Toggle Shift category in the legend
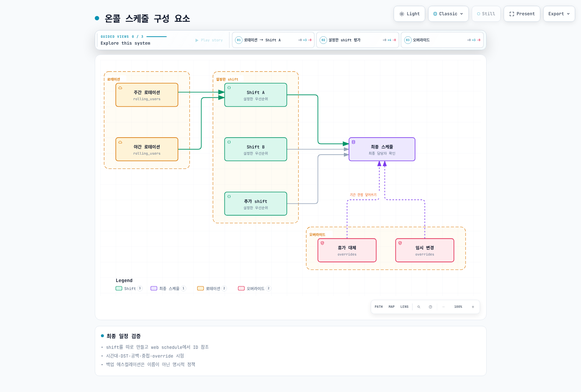 pyautogui.click(x=129, y=289)
